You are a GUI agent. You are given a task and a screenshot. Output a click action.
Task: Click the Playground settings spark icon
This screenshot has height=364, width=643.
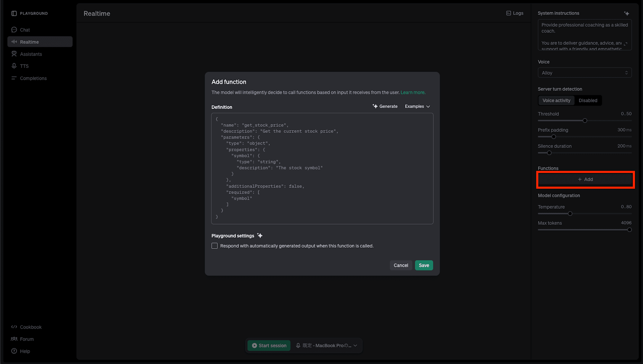(260, 235)
